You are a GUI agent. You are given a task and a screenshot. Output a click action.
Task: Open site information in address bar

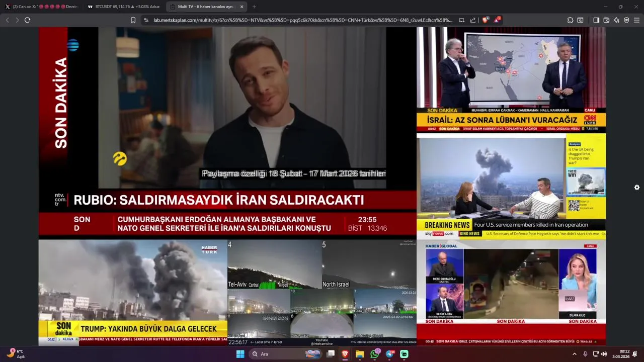pos(146,20)
